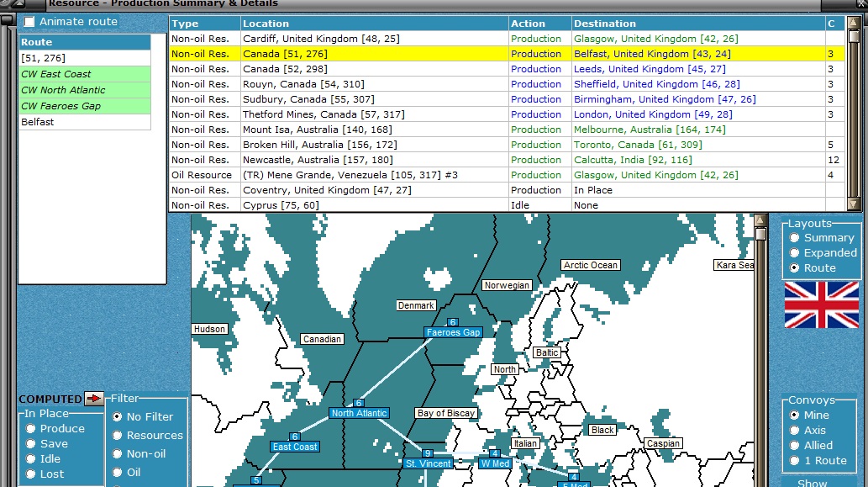This screenshot has height=487, width=868.
Task: Click the table vertical scrollbar thumb
Action: (854, 36)
